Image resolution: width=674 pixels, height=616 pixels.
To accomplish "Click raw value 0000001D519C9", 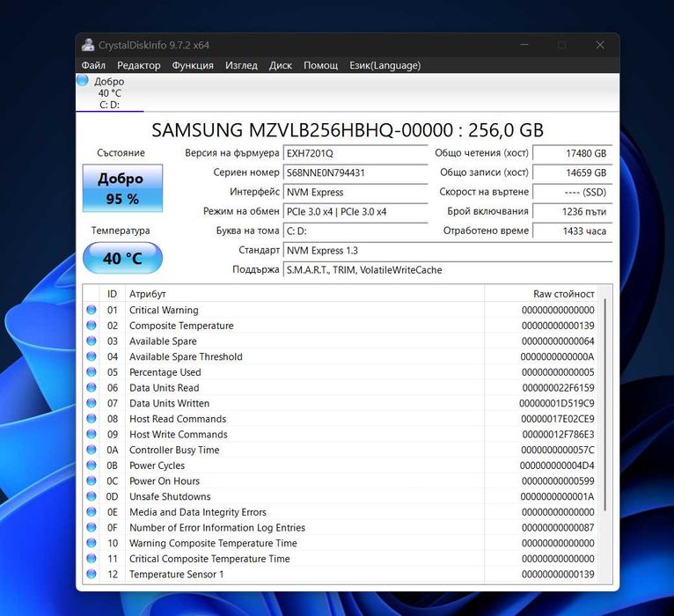I will coord(557,403).
